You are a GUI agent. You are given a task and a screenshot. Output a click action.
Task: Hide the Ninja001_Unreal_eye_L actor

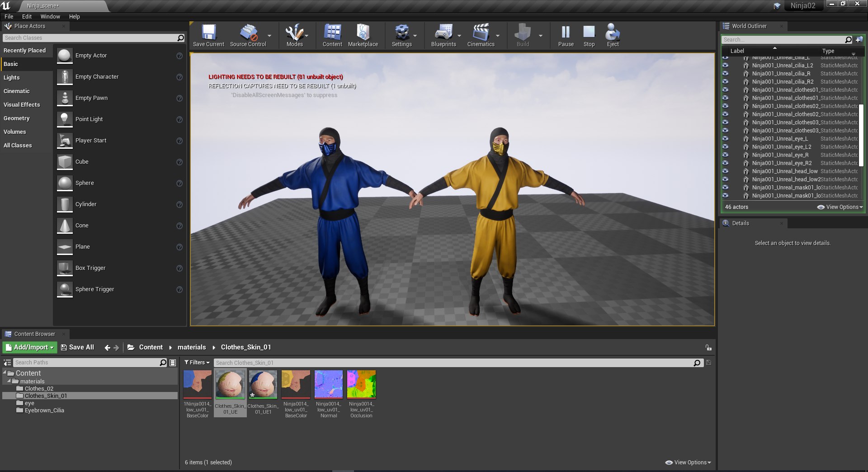point(725,138)
